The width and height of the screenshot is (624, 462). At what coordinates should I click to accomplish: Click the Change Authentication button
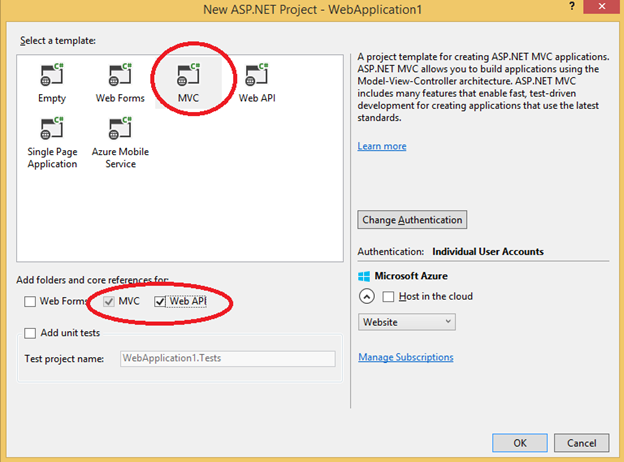coord(412,220)
